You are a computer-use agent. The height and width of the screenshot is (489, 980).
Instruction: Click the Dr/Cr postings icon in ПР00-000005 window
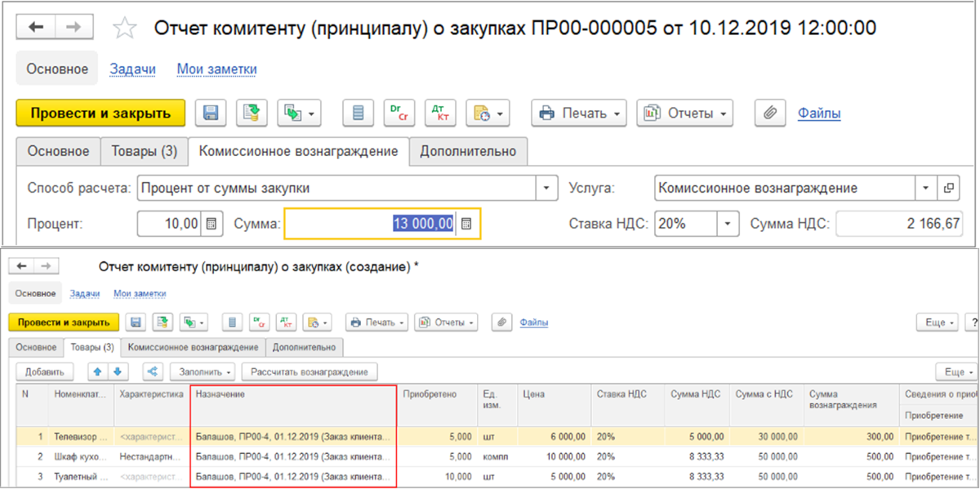click(399, 113)
